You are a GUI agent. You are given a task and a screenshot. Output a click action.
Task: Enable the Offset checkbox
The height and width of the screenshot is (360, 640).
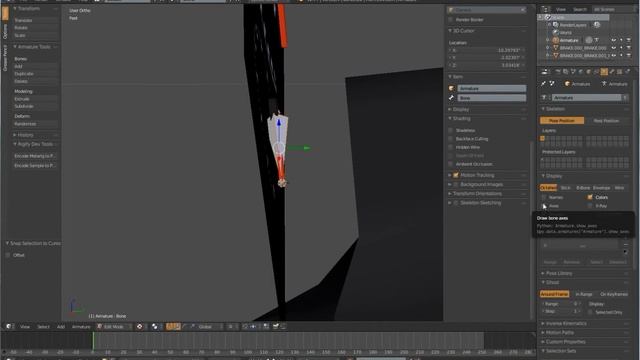click(x=8, y=255)
